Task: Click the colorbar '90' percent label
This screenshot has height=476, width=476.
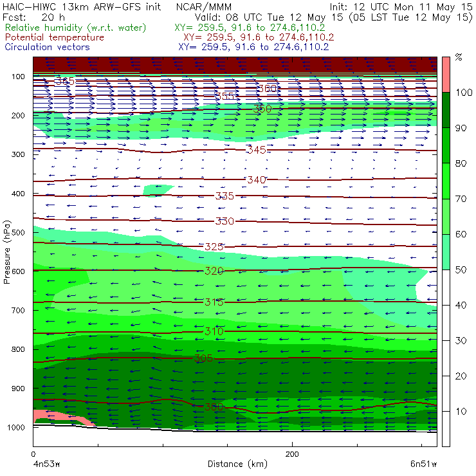Action: coord(461,128)
